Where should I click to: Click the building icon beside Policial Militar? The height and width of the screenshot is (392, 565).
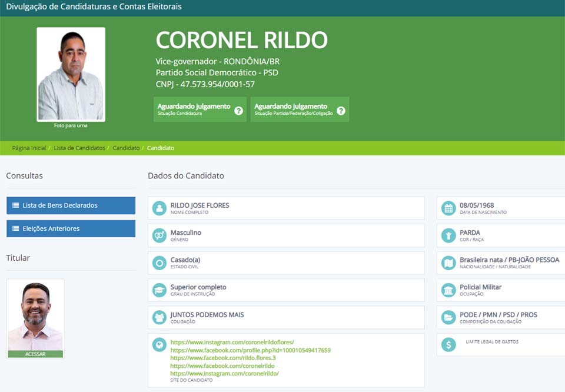tap(448, 290)
